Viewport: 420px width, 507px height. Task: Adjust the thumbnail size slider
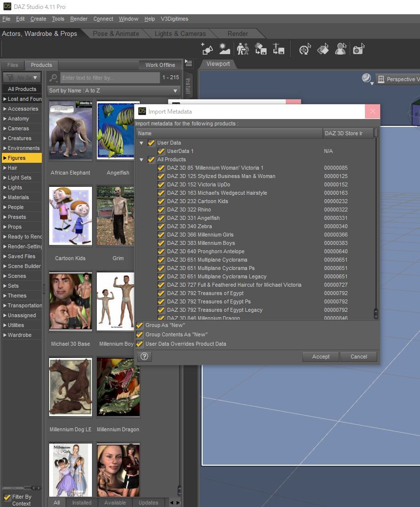pos(22,488)
